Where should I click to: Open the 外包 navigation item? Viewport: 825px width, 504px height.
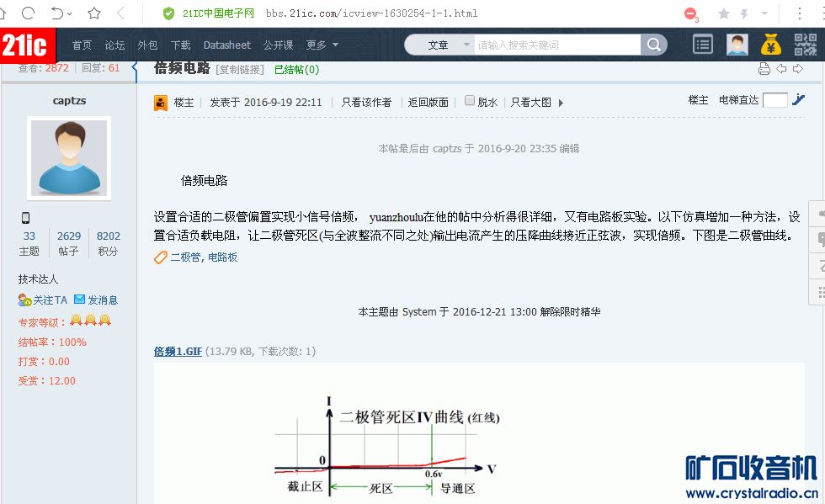point(147,45)
